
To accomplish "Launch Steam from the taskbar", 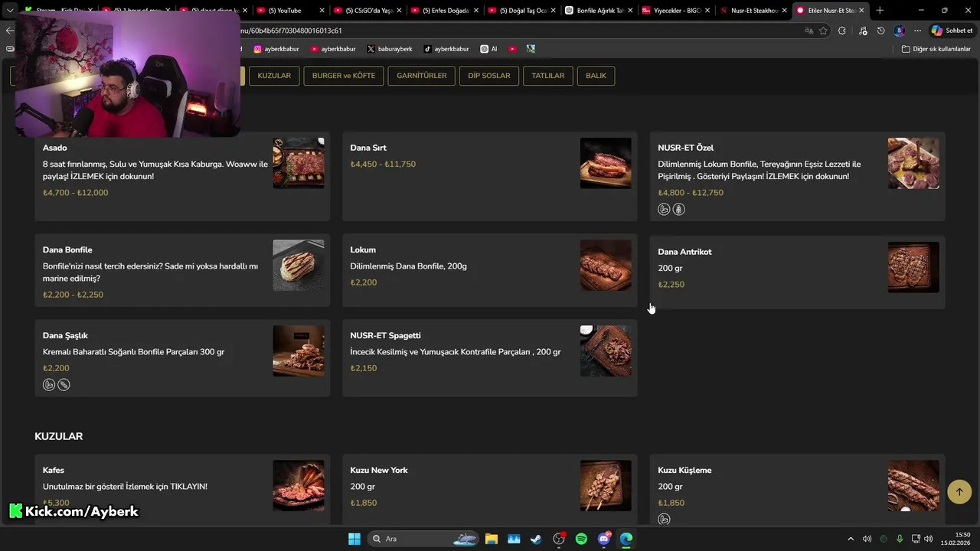I will coord(536,539).
